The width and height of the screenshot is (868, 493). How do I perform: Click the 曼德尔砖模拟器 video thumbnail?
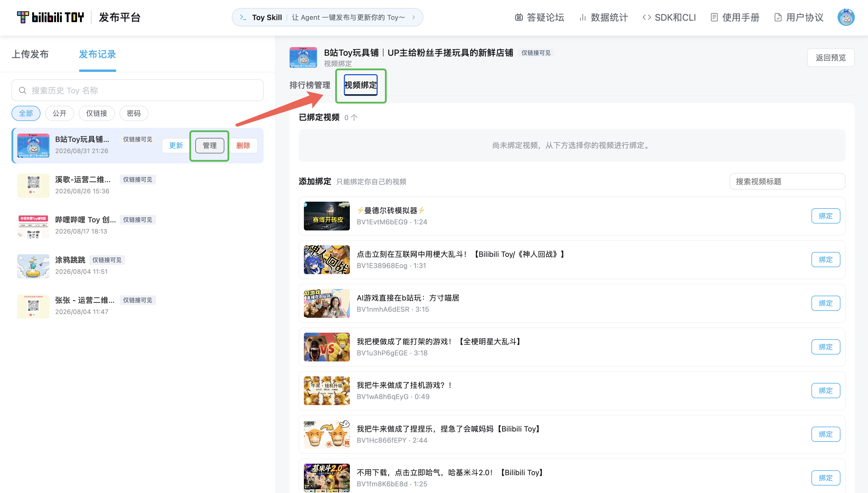point(327,216)
